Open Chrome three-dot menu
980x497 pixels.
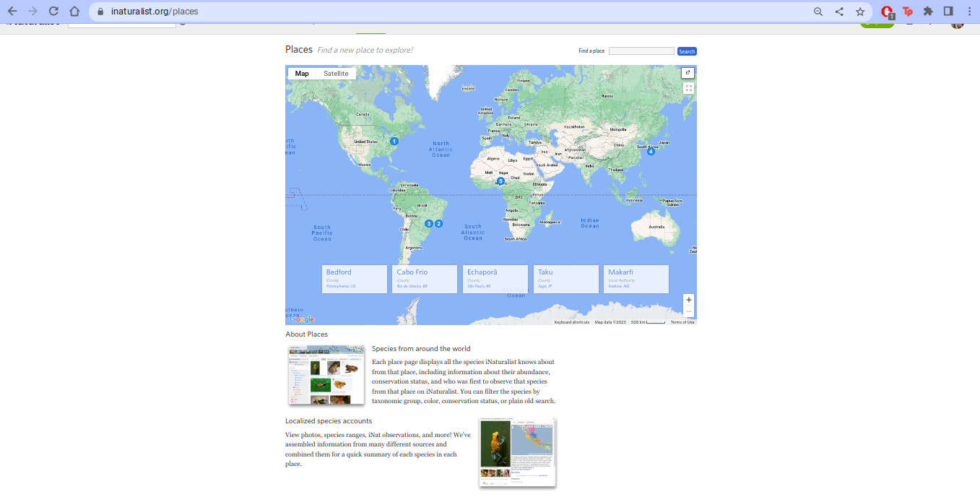969,12
